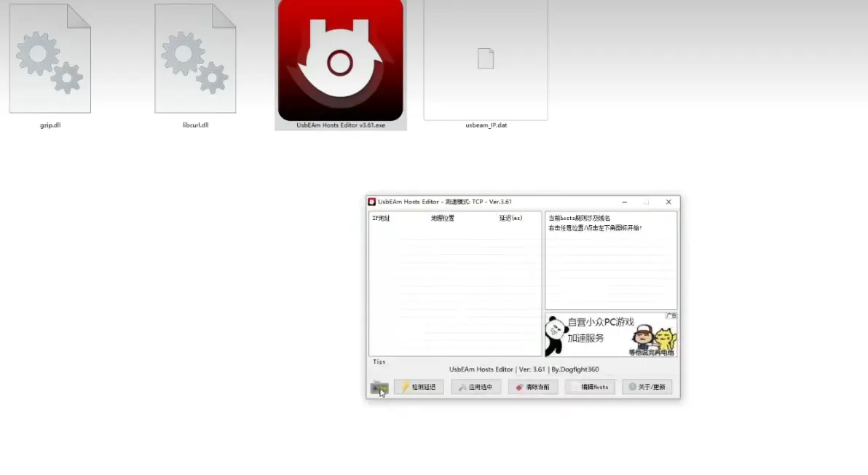Open the panda game accelerator ad banner

pos(610,334)
